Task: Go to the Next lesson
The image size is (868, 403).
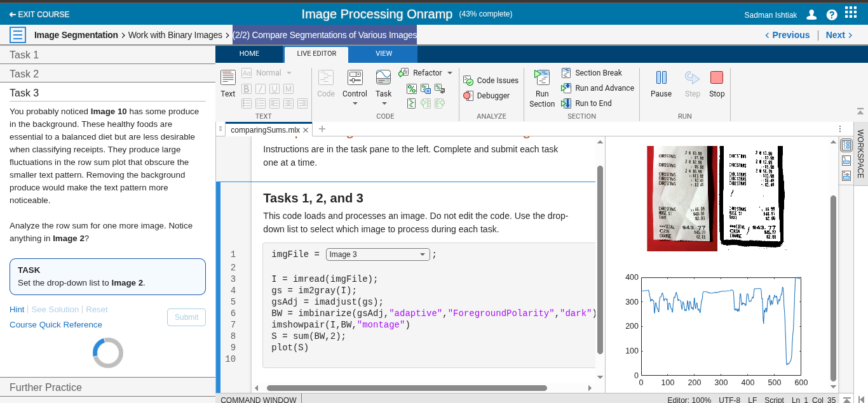Action: (x=839, y=35)
